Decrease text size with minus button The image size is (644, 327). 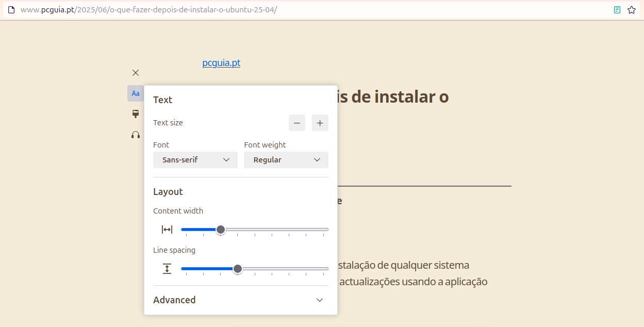297,123
